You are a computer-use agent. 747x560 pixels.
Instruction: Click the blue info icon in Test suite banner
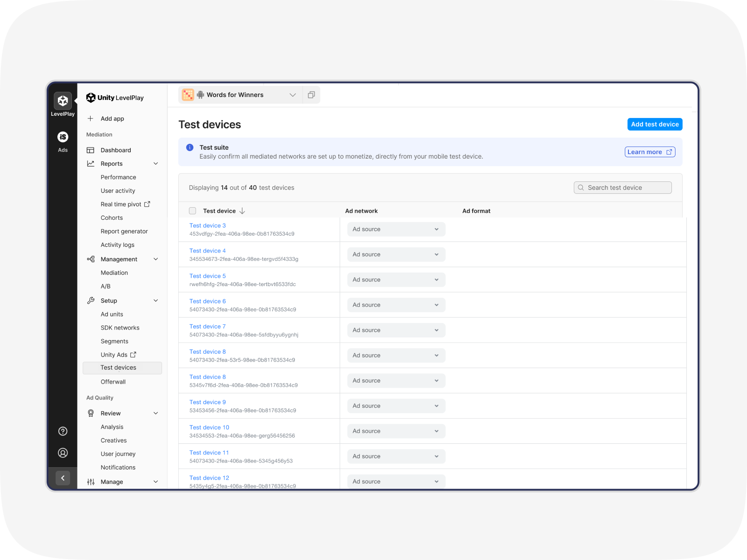[x=190, y=147]
